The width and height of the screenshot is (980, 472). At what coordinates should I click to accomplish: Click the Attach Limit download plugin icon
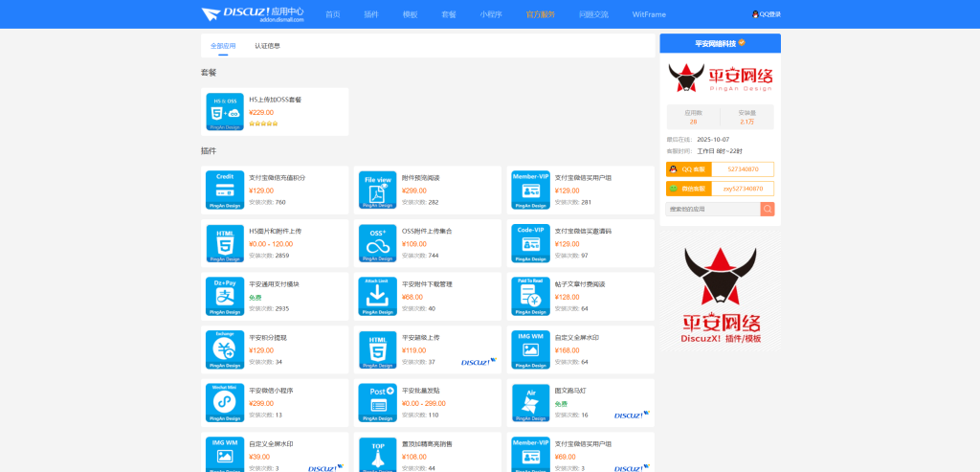(x=377, y=296)
